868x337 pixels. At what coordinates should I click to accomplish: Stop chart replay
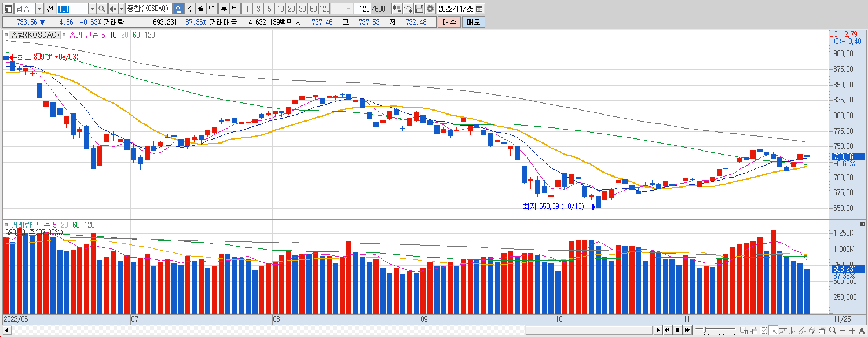677,330
